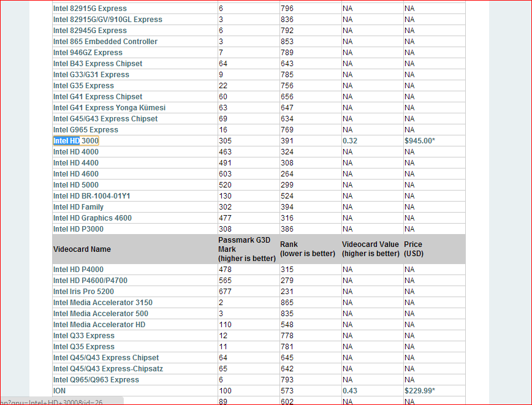Image resolution: width=532 pixels, height=405 pixels.
Task: Click rank 573 in the ION row
Action: click(287, 391)
